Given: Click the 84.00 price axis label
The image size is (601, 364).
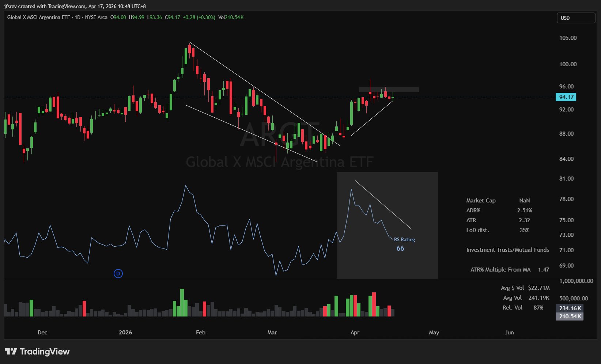Looking at the screenshot, I should tap(566, 159).
